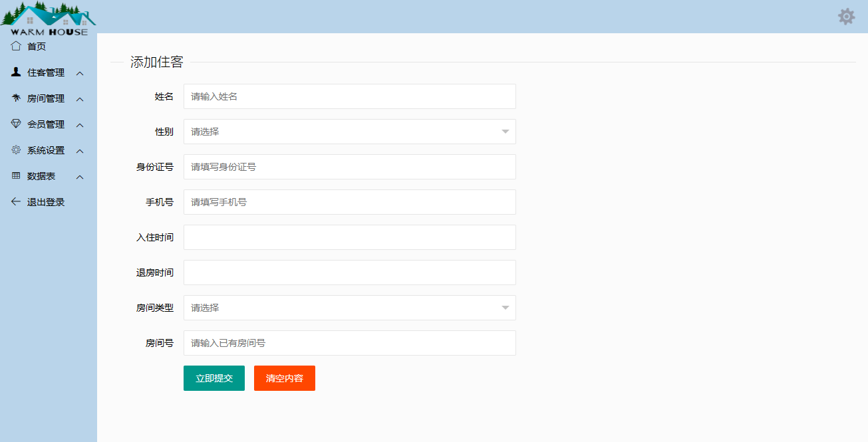Open the 性别 dropdown

[x=349, y=132]
